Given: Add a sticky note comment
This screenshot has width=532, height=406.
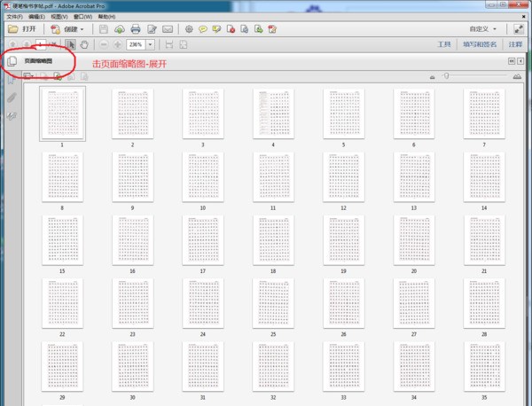Looking at the screenshot, I should [203, 28].
